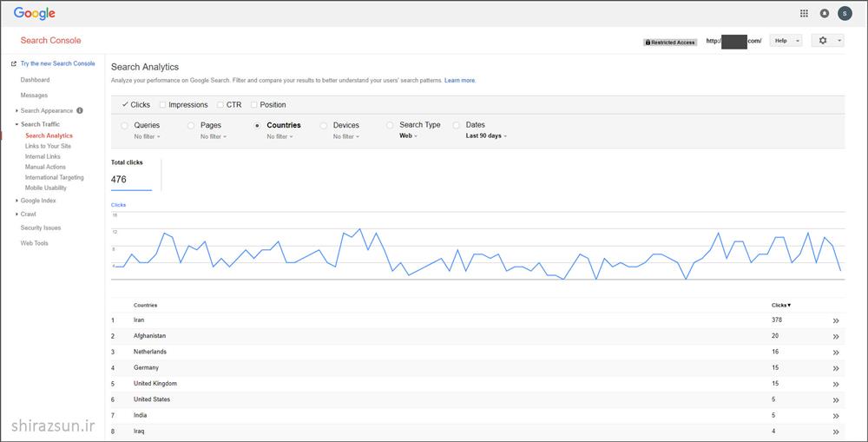The image size is (868, 442).
Task: Enable the Position checkbox
Action: click(x=253, y=105)
